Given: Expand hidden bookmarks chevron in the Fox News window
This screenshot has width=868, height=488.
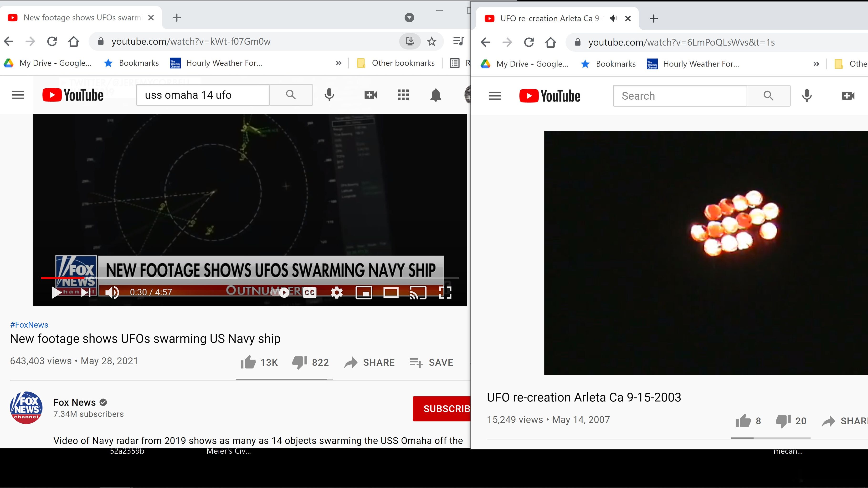Looking at the screenshot, I should coord(339,63).
